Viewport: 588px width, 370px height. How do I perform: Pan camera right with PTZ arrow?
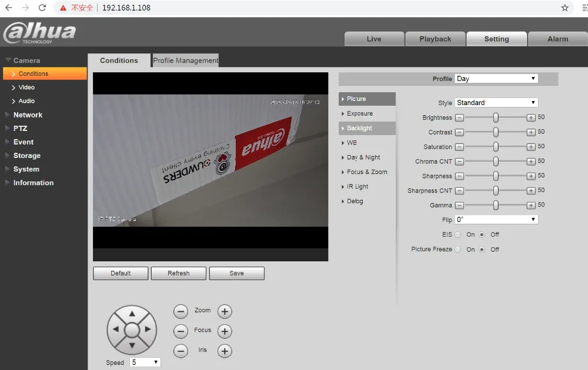(x=148, y=329)
